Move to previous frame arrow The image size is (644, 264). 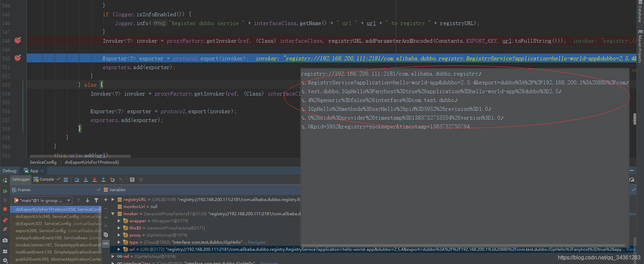pyautogui.click(x=79, y=200)
